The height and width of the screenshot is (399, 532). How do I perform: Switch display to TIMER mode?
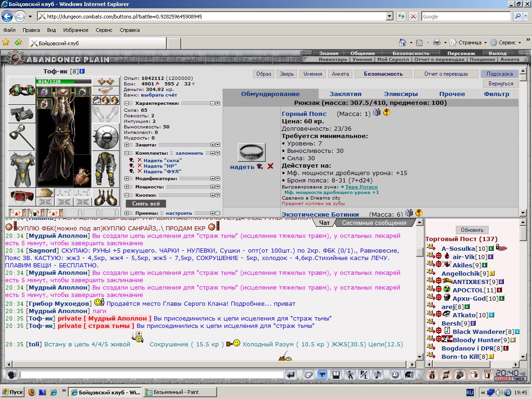click(x=519, y=379)
